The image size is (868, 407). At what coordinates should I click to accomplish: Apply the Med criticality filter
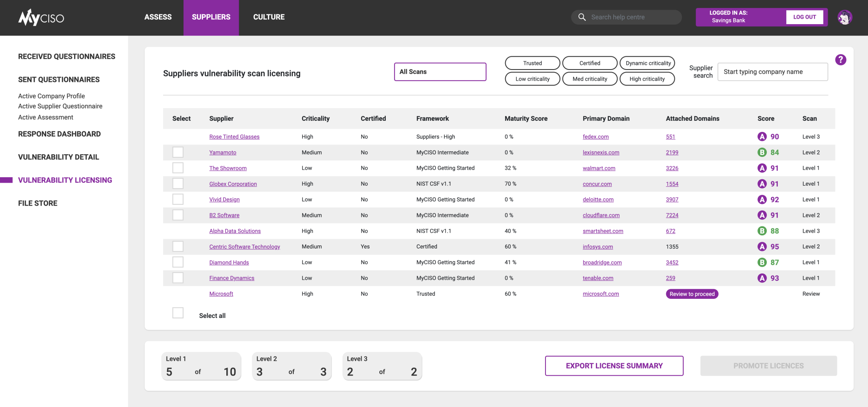click(x=590, y=79)
